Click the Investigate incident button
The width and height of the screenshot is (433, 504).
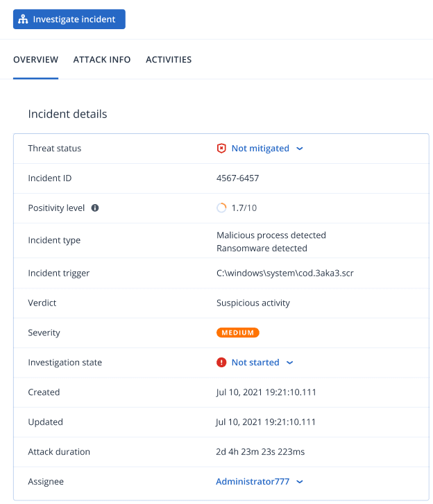[x=69, y=19]
